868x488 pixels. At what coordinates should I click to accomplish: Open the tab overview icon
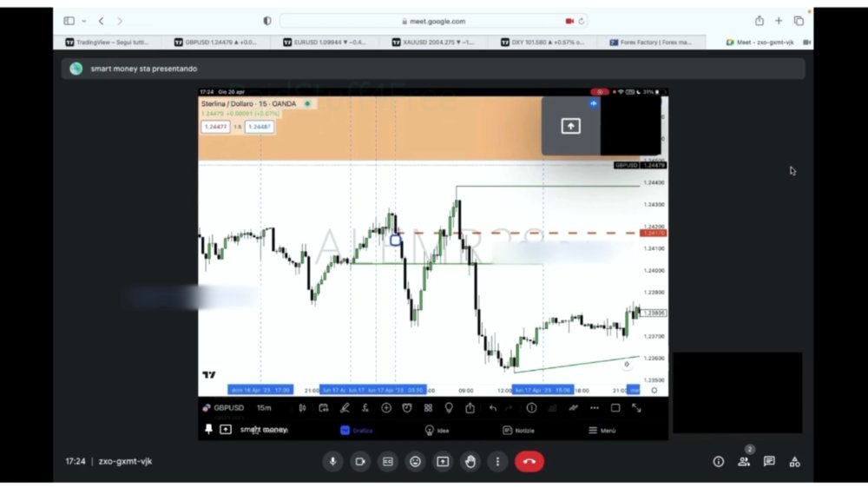[x=799, y=21]
